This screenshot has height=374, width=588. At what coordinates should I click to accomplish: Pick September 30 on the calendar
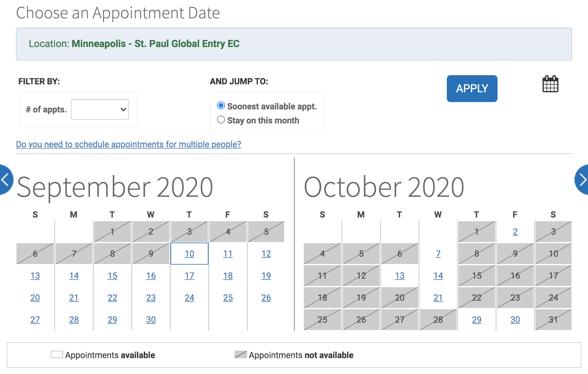151,319
